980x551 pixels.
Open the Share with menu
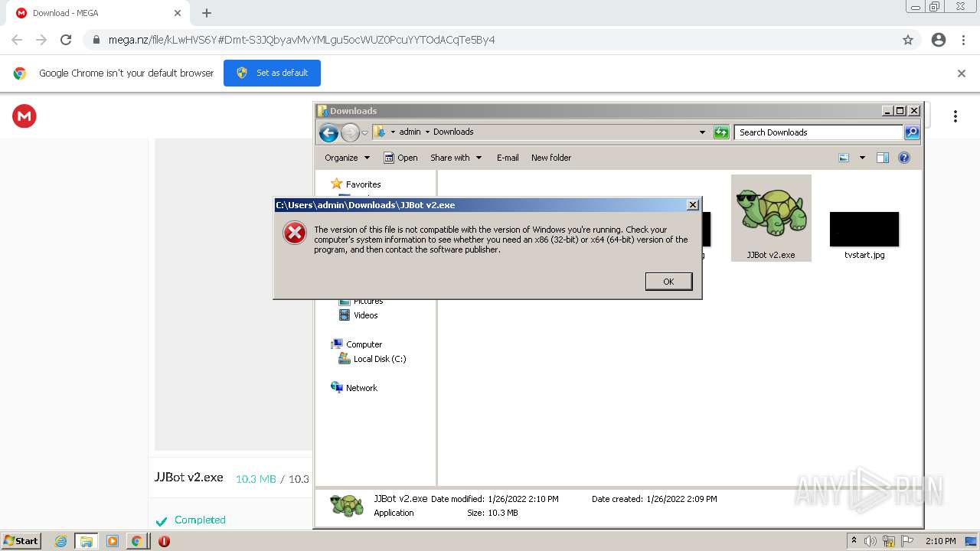pos(456,158)
